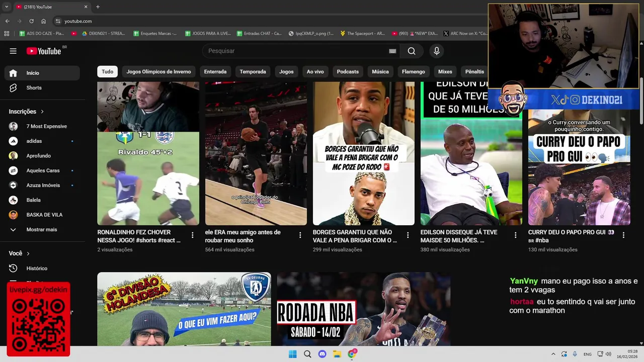This screenshot has height=362, width=644.
Task: Click the browser home icon
Action: coord(43,21)
